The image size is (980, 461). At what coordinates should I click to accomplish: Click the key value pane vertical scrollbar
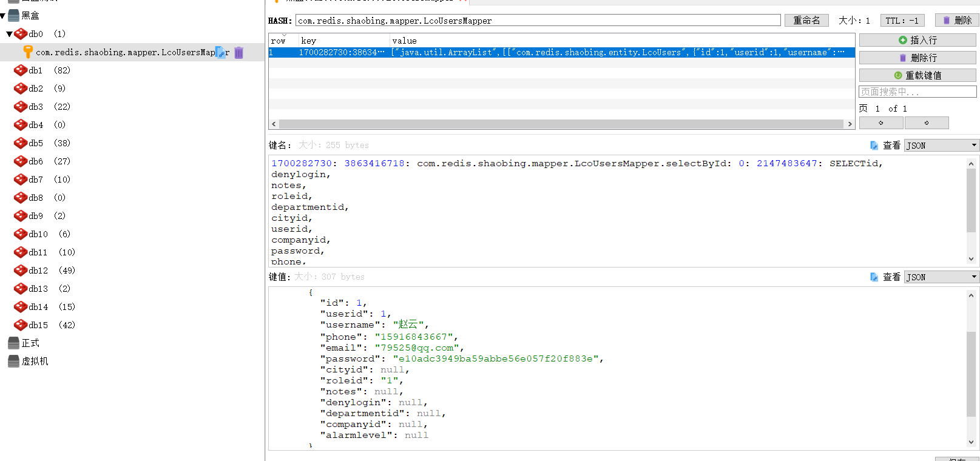(x=971, y=374)
